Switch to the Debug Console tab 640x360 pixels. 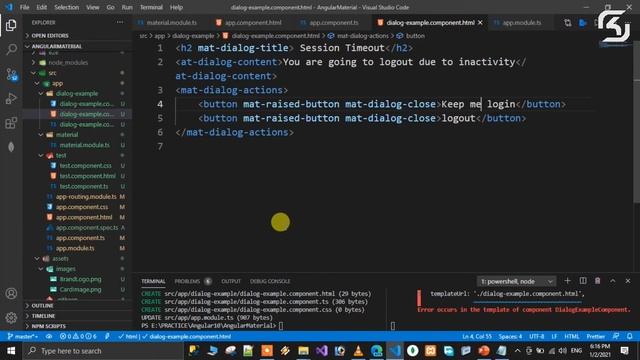[x=270, y=281]
